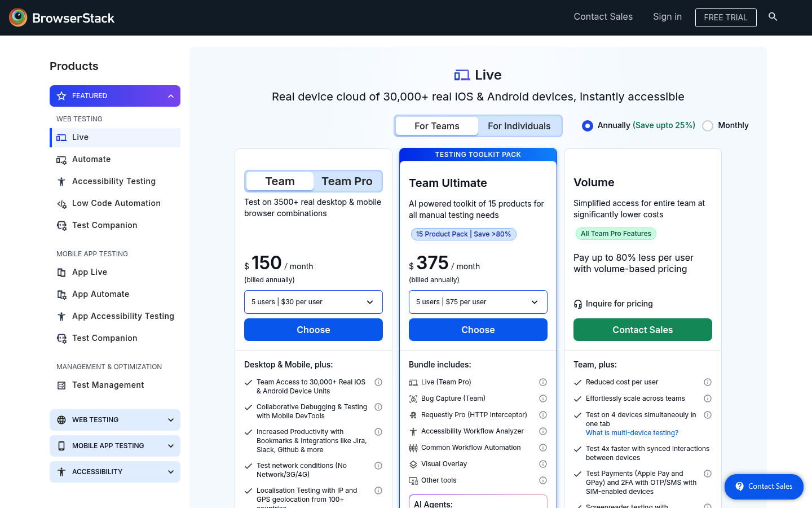Image resolution: width=812 pixels, height=508 pixels.
Task: Open the 5 users $75 per user dropdown
Action: (478, 302)
